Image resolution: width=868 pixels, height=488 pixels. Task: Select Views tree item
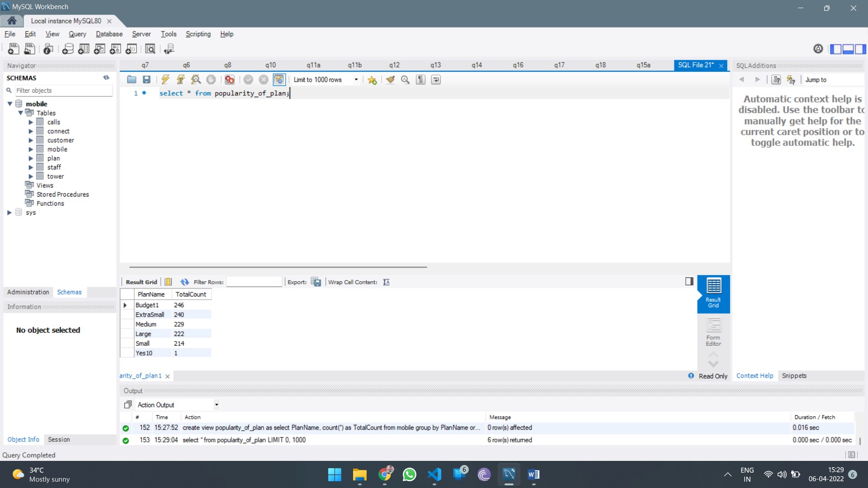(x=45, y=185)
